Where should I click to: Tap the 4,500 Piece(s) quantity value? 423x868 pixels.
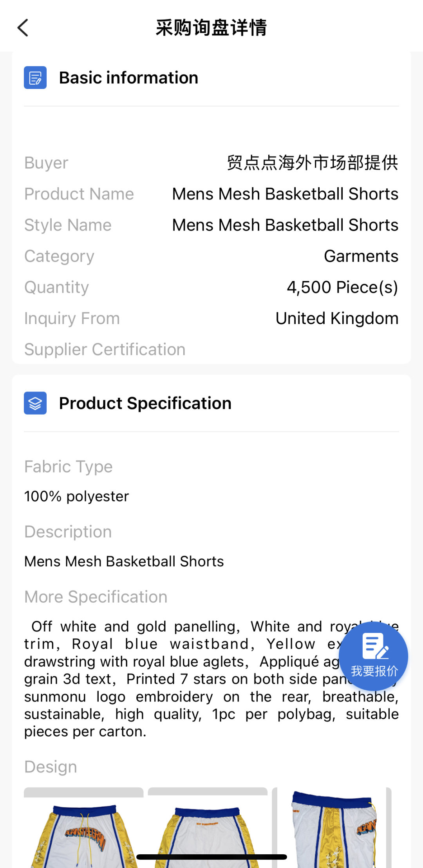pyautogui.click(x=342, y=287)
